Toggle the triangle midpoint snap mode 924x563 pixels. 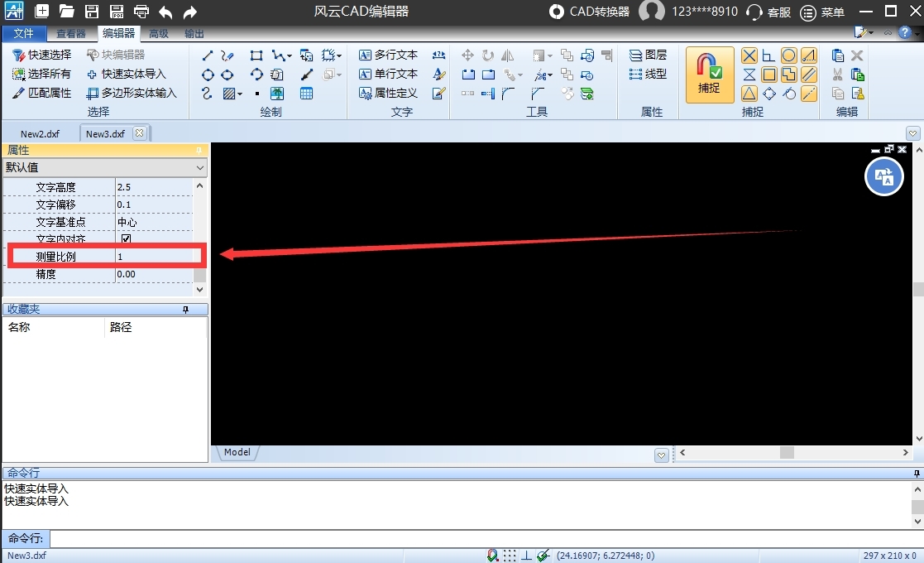(749, 94)
